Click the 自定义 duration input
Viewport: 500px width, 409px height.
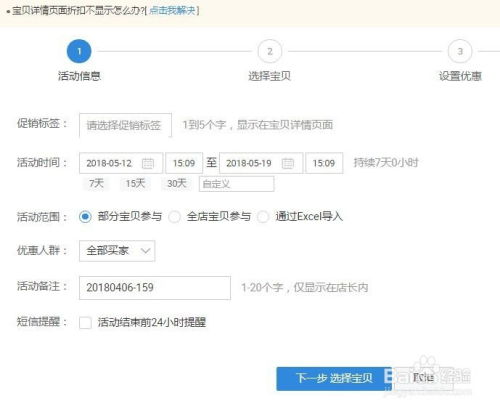pyautogui.click(x=237, y=184)
